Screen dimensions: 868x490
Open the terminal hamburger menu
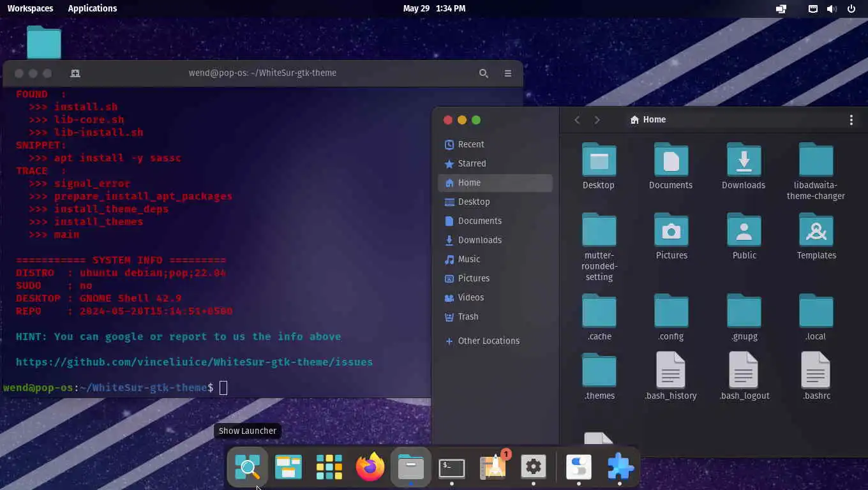tap(508, 73)
